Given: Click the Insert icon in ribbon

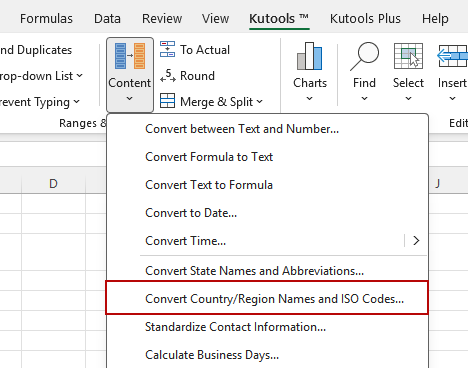Looking at the screenshot, I should (x=452, y=56).
